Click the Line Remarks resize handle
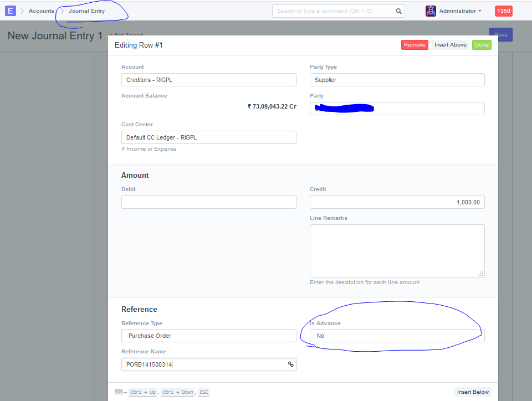 [x=480, y=274]
